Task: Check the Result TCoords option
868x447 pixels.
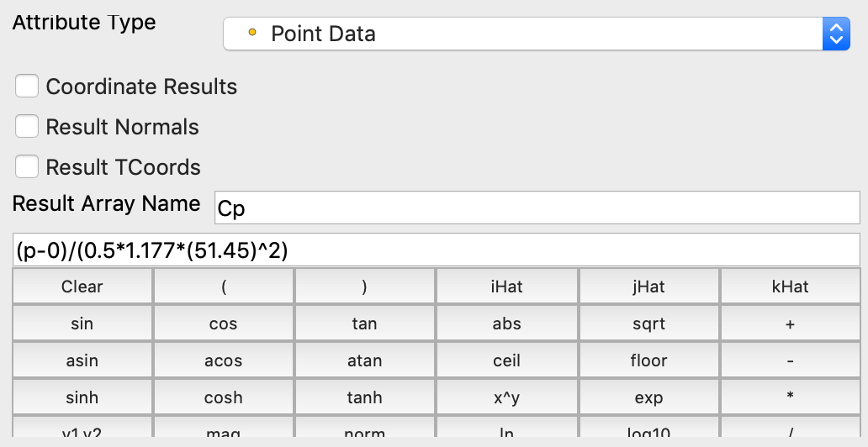Action: pos(28,167)
